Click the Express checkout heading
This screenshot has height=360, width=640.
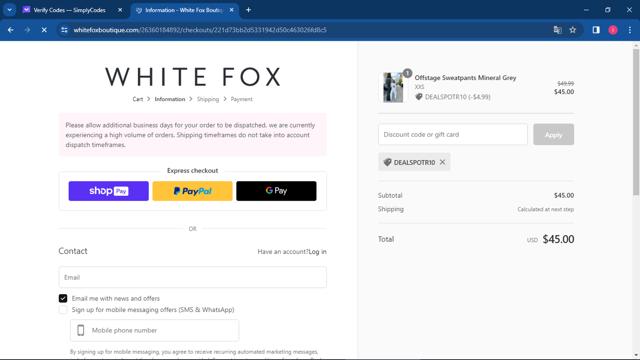coord(193,171)
